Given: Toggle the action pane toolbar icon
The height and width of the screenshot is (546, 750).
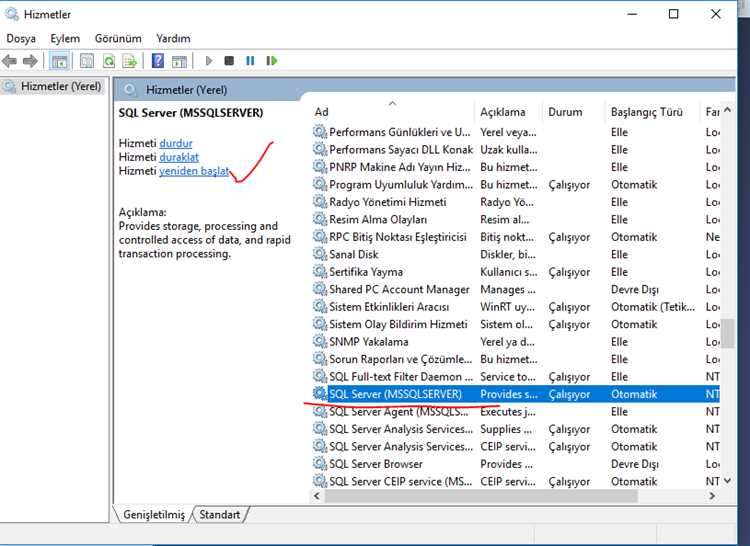Looking at the screenshot, I should tap(179, 61).
